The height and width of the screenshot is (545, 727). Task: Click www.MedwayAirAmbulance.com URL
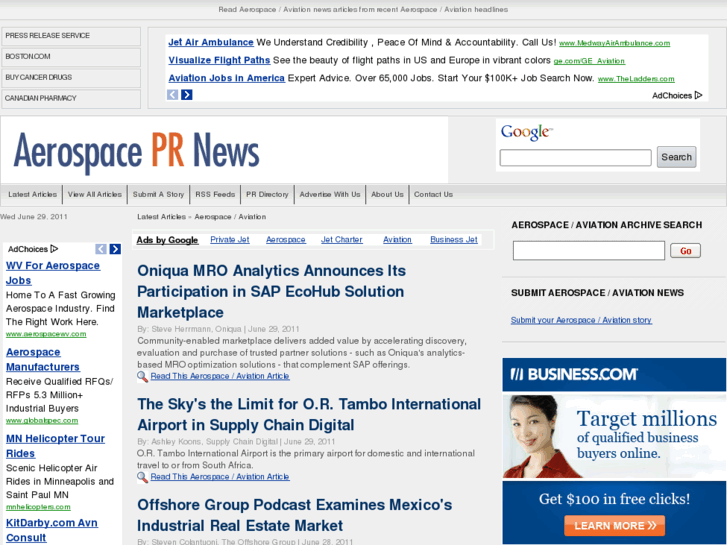point(614,43)
